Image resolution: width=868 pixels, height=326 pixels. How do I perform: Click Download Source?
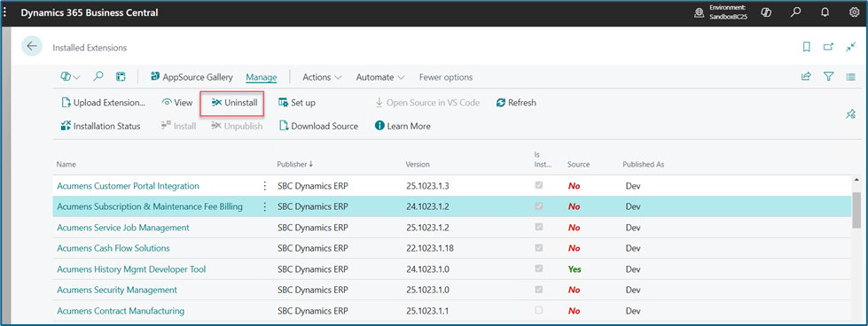[x=318, y=126]
